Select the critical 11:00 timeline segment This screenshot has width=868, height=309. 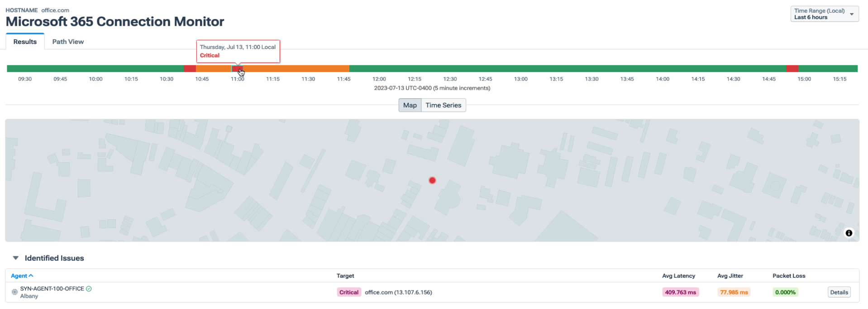pos(237,68)
